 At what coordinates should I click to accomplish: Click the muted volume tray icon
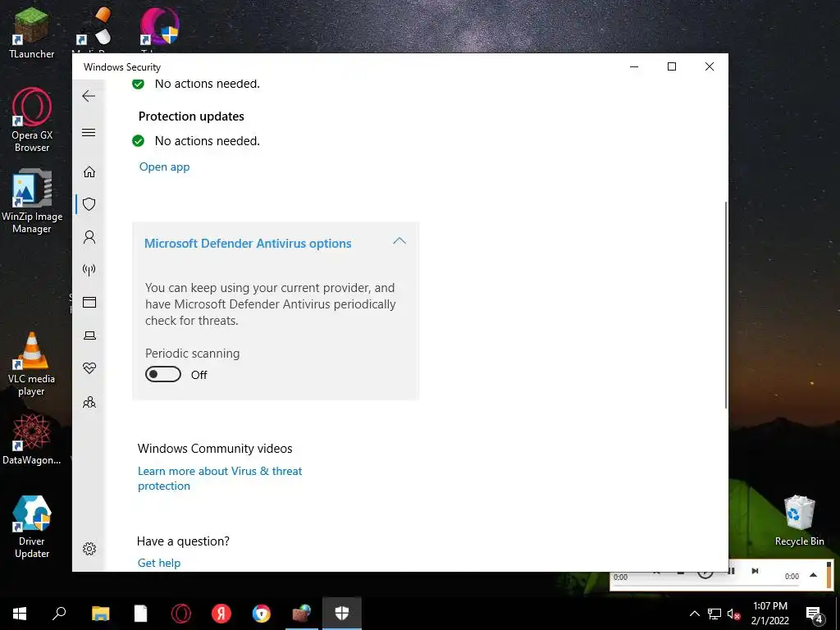click(734, 614)
